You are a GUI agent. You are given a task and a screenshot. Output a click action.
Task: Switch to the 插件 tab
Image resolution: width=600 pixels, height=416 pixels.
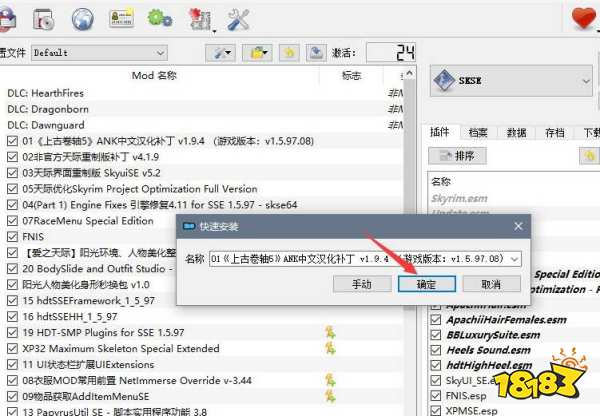(x=440, y=132)
